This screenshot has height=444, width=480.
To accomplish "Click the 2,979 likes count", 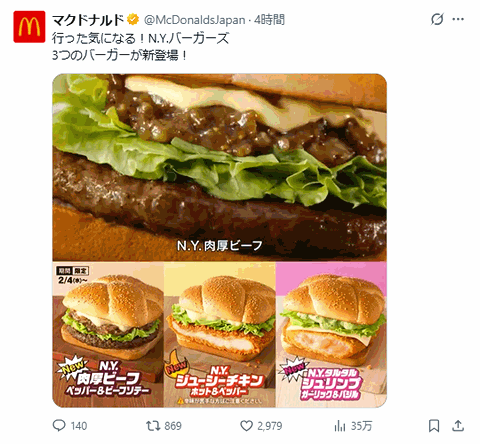I will click(270, 426).
